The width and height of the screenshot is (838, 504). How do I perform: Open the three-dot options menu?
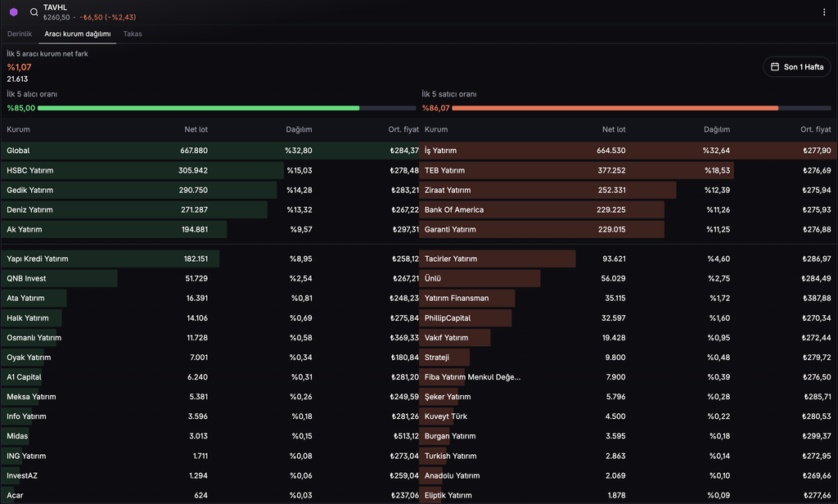[823, 11]
